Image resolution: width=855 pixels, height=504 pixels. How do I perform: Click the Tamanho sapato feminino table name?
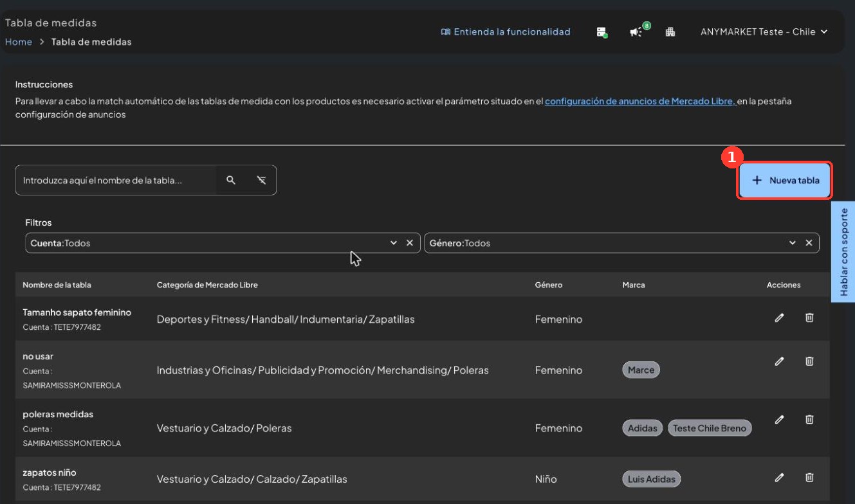77,312
